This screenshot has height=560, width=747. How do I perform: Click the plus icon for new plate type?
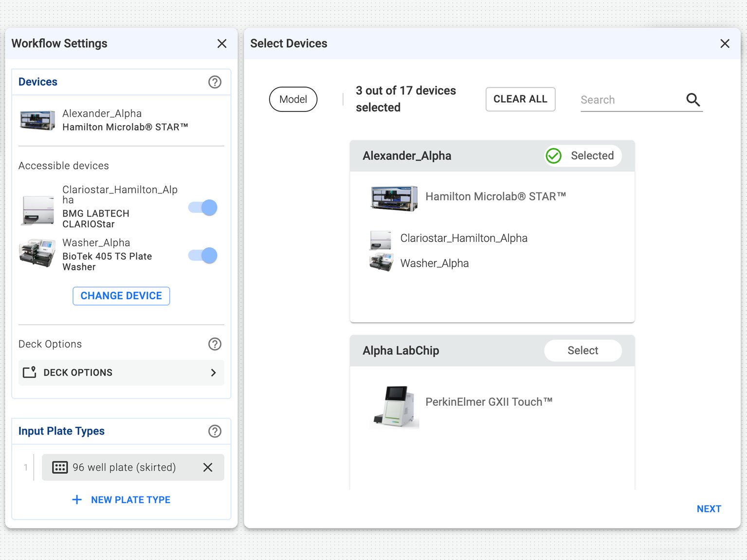click(77, 500)
